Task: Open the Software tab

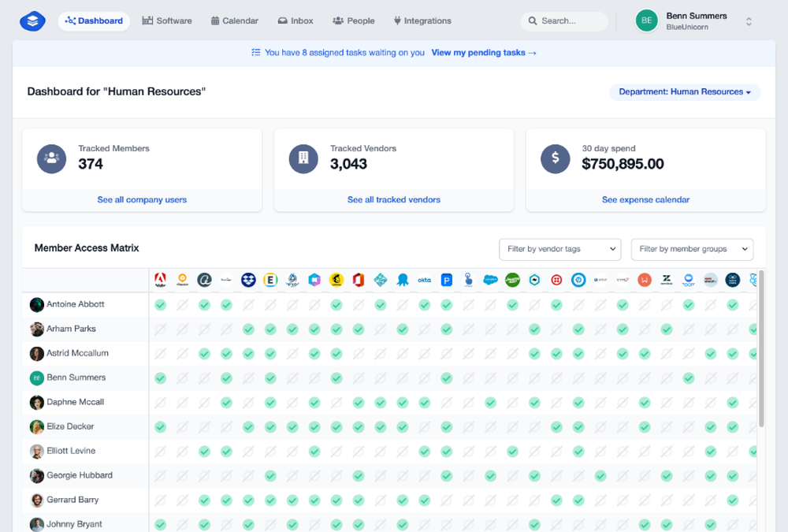Action: click(167, 21)
